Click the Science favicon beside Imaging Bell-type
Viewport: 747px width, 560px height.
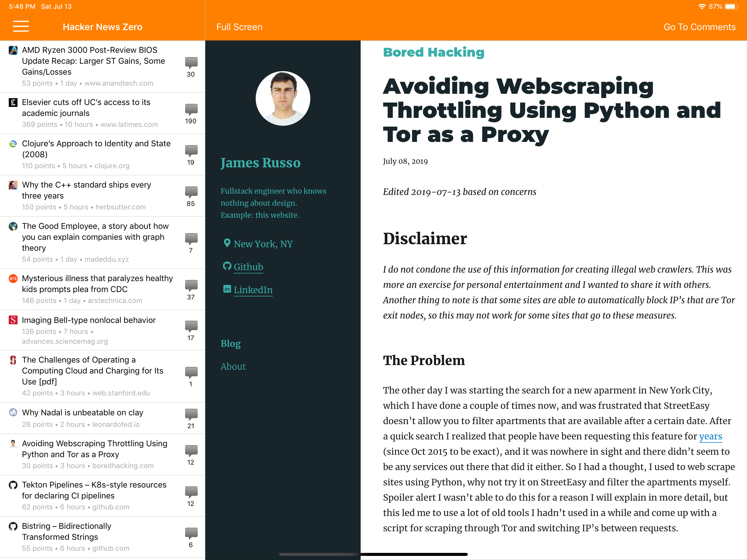pyautogui.click(x=13, y=320)
